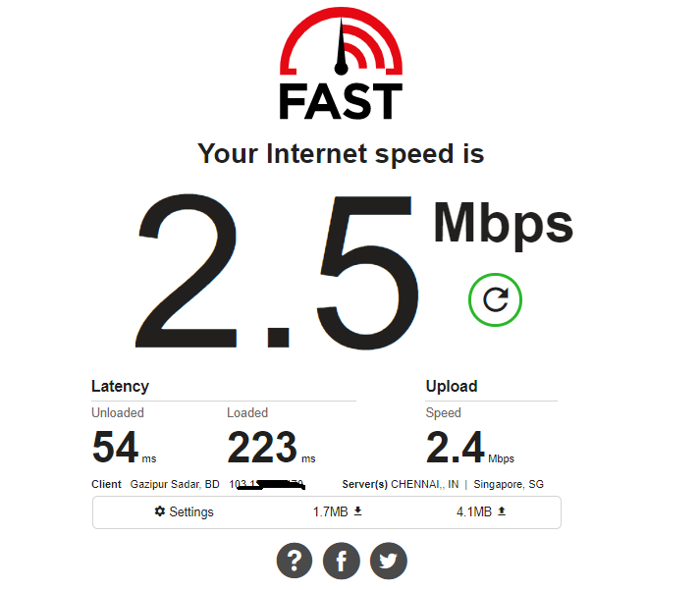Click the 223 ms loaded latency value
Image resolution: width=700 pixels, height=590 pixels.
pyautogui.click(x=271, y=447)
